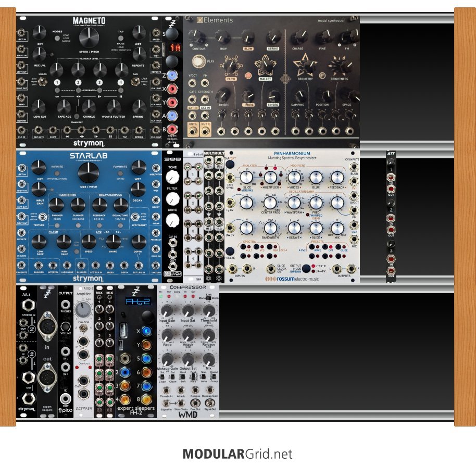The width and height of the screenshot is (476, 465).
Task: Click the 308 TONE knob
Action: click(172, 177)
